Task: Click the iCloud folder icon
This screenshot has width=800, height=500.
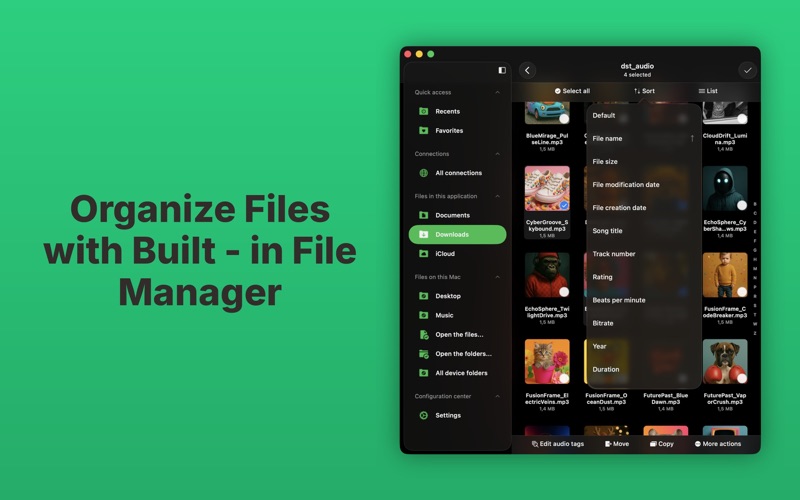Action: [423, 254]
